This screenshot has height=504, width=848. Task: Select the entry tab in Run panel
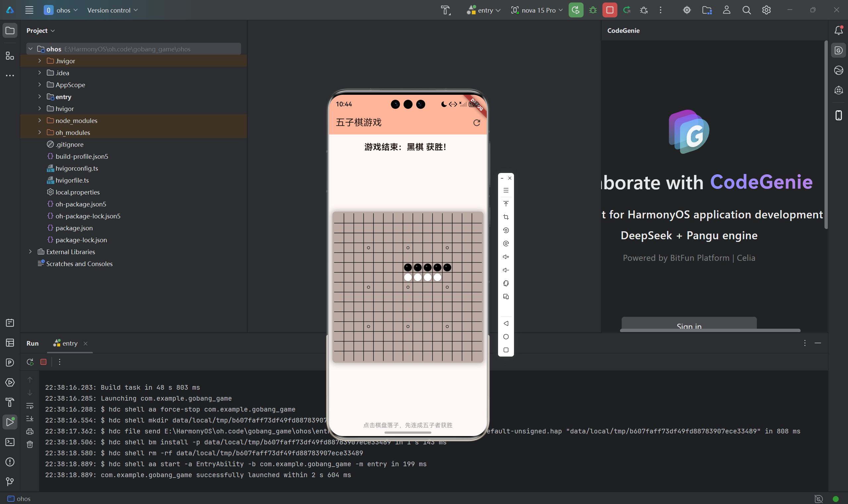[70, 343]
